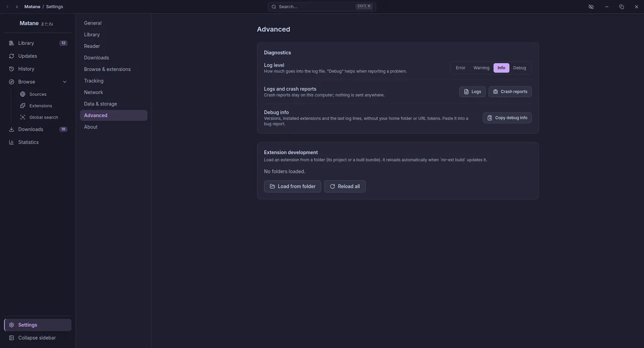The height and width of the screenshot is (348, 644).
Task: Click the Settings gear icon
Action: click(x=12, y=325)
